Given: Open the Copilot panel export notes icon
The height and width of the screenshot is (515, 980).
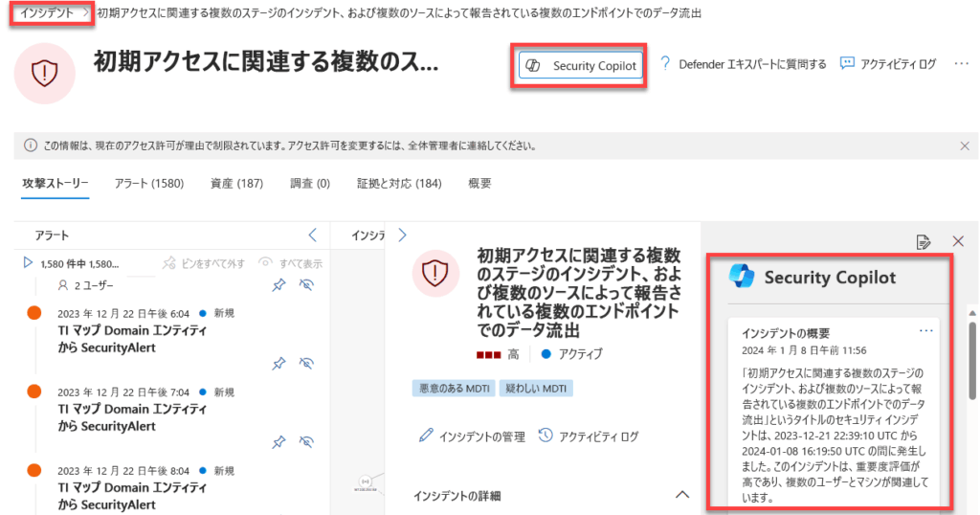Looking at the screenshot, I should (924, 242).
